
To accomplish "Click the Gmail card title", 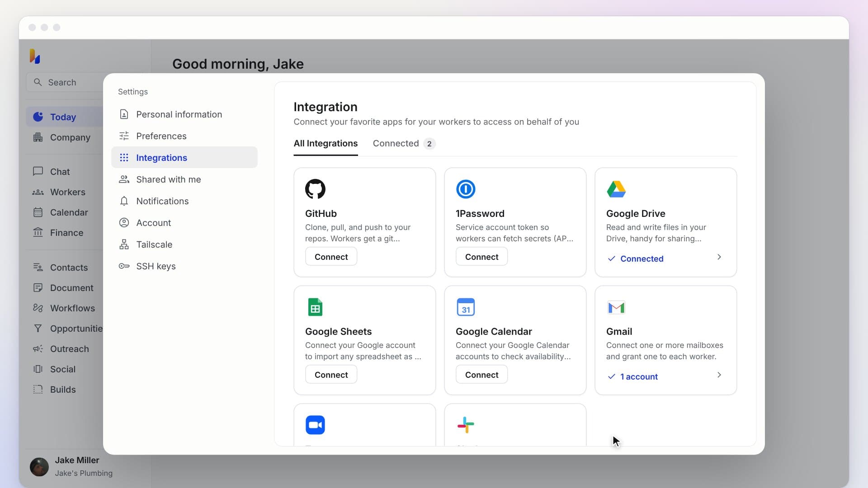I will [619, 331].
